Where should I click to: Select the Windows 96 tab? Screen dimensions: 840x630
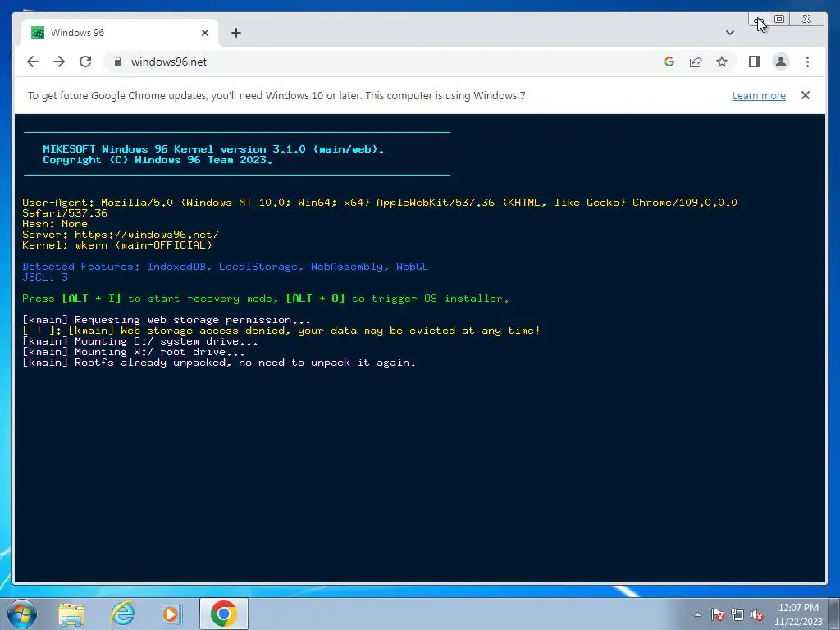(120, 33)
